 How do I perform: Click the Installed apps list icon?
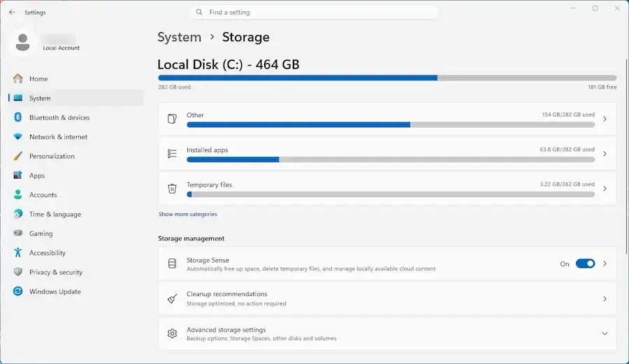coord(172,154)
